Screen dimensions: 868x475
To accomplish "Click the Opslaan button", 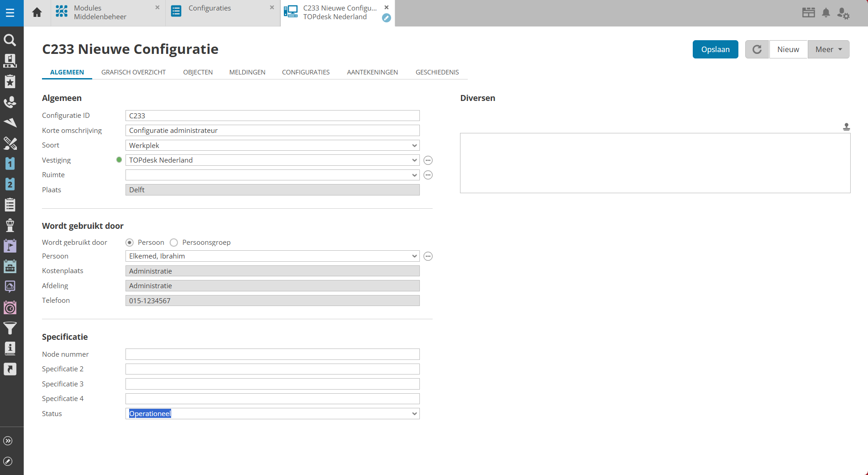I will click(x=715, y=49).
